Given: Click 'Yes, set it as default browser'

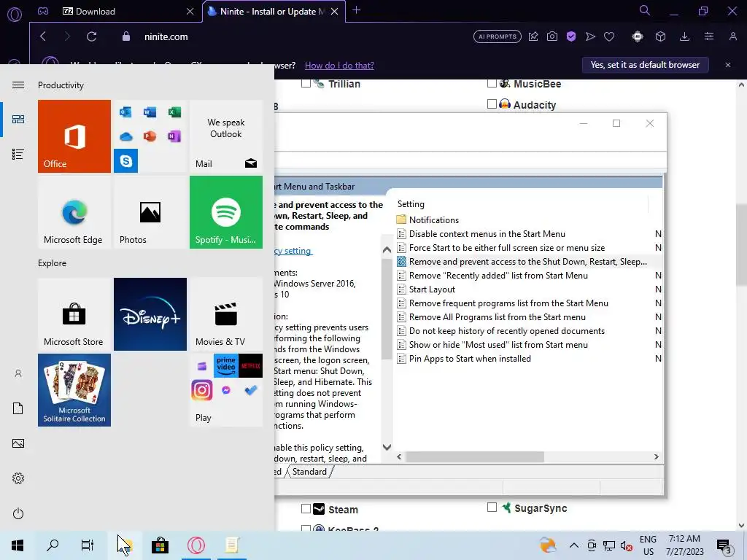Looking at the screenshot, I should click(645, 65).
